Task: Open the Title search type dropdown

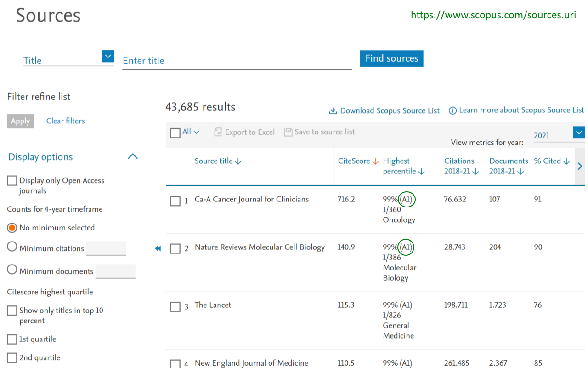Action: [x=107, y=57]
